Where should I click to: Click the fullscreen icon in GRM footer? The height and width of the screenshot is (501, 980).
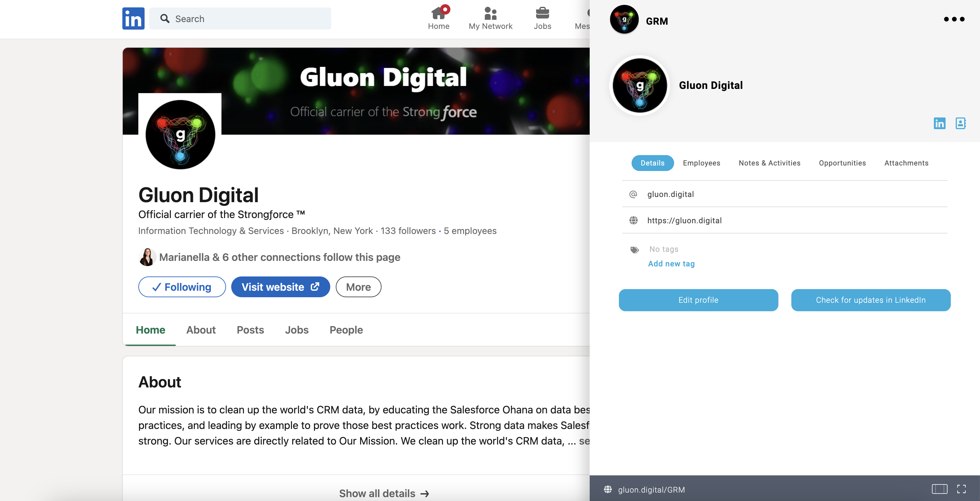pyautogui.click(x=961, y=489)
